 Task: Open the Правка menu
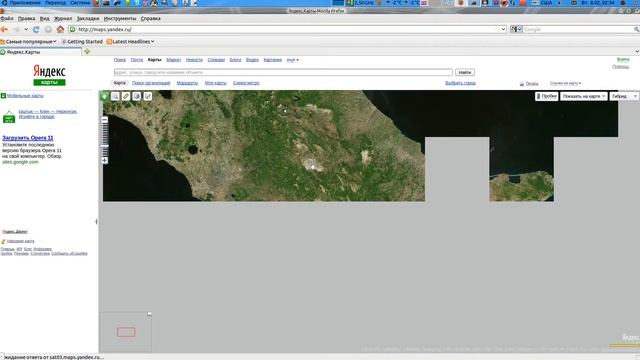pos(26,18)
